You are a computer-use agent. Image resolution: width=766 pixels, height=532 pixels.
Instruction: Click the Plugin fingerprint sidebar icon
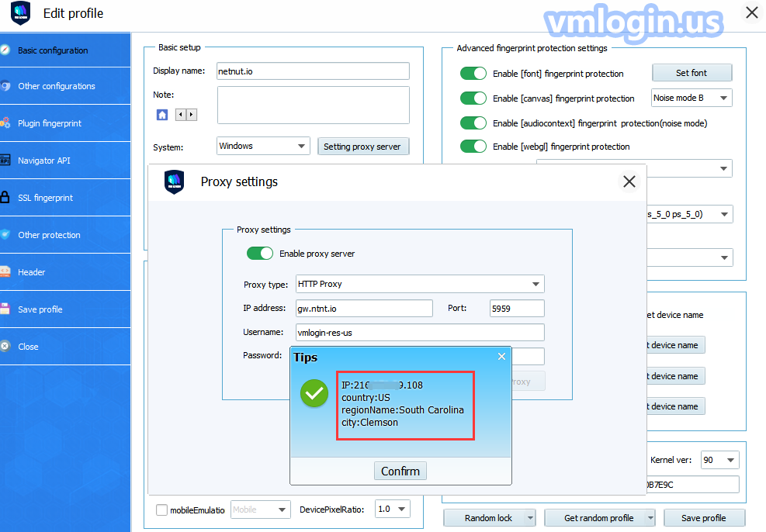(5, 123)
